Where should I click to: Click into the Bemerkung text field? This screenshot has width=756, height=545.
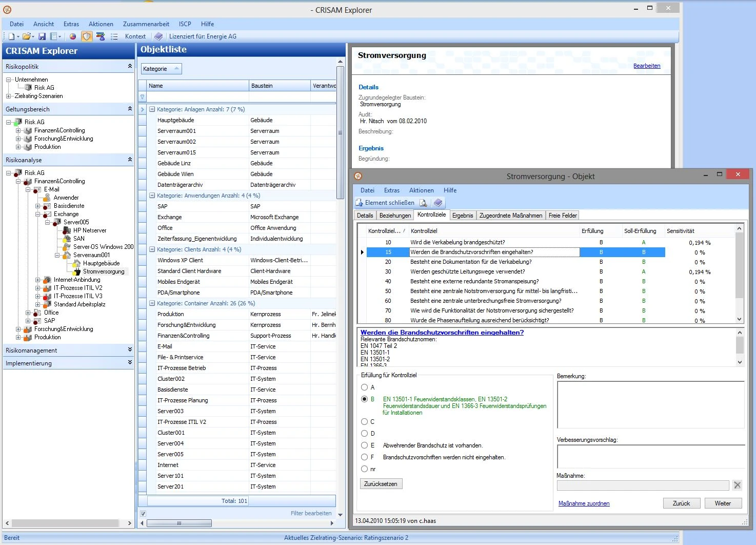point(650,404)
